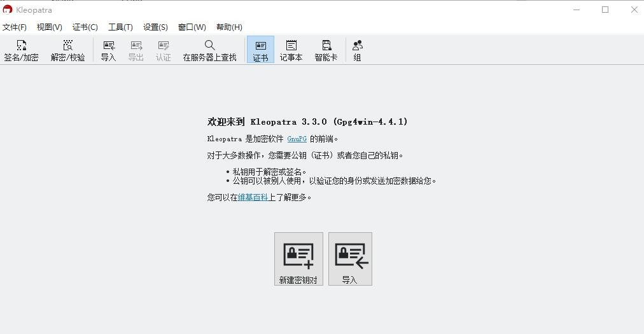Open the 帮助(H) menu
This screenshot has width=644, height=334.
pyautogui.click(x=229, y=27)
